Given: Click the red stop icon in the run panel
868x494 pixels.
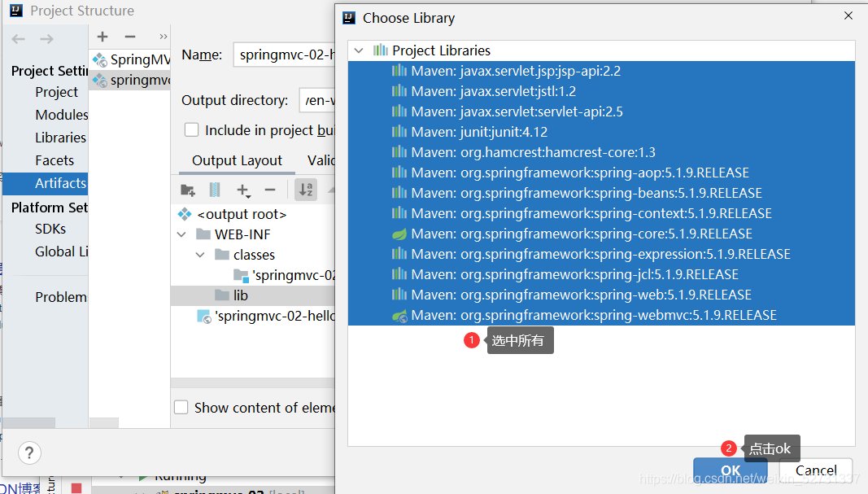Looking at the screenshot, I should [x=76, y=488].
